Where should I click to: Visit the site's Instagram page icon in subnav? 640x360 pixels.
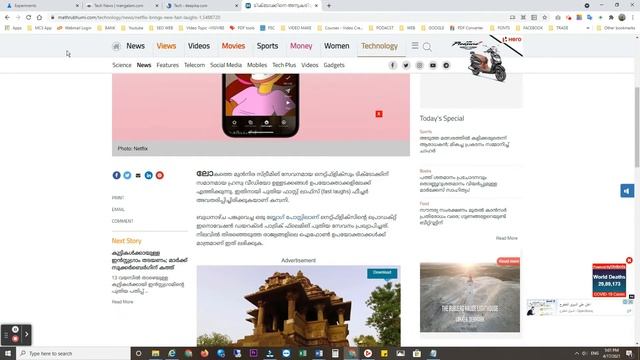[x=419, y=65]
